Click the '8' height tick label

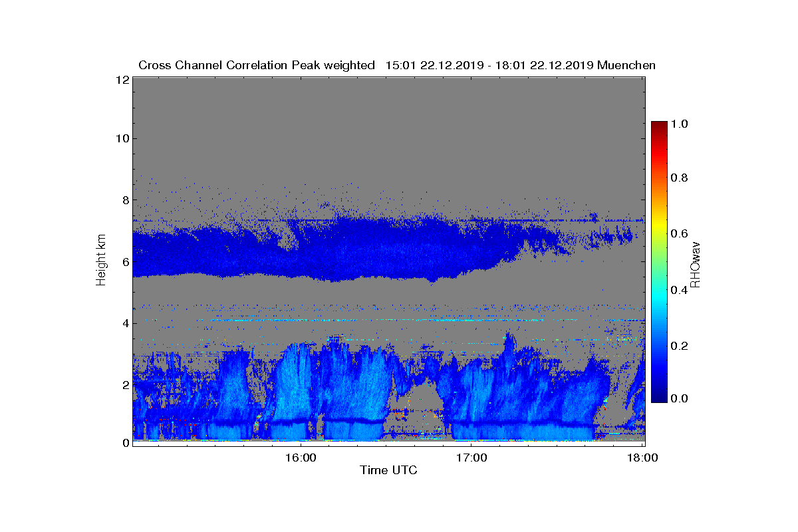(125, 200)
